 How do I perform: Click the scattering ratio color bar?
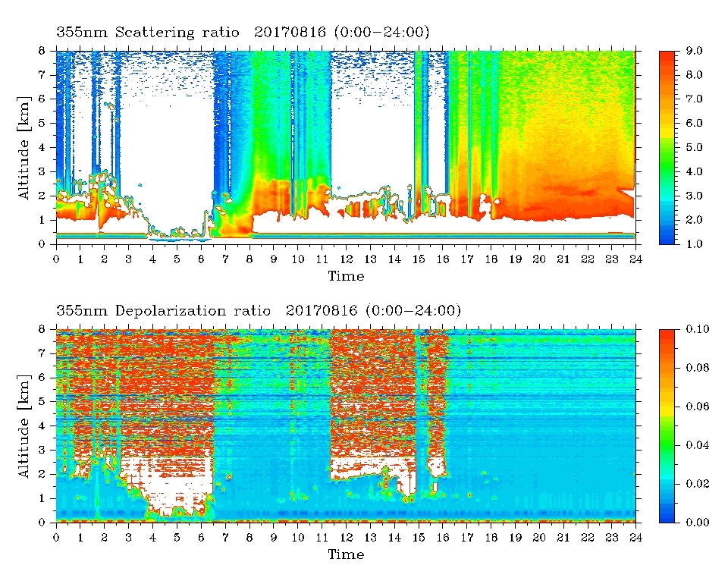point(667,148)
